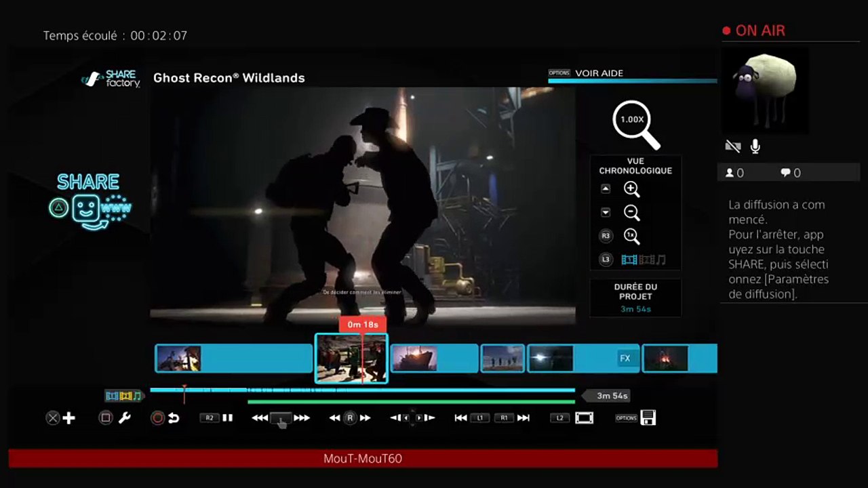This screenshot has height=488, width=868.
Task: Click the 0m 18s playhead marker
Action: coord(363,324)
